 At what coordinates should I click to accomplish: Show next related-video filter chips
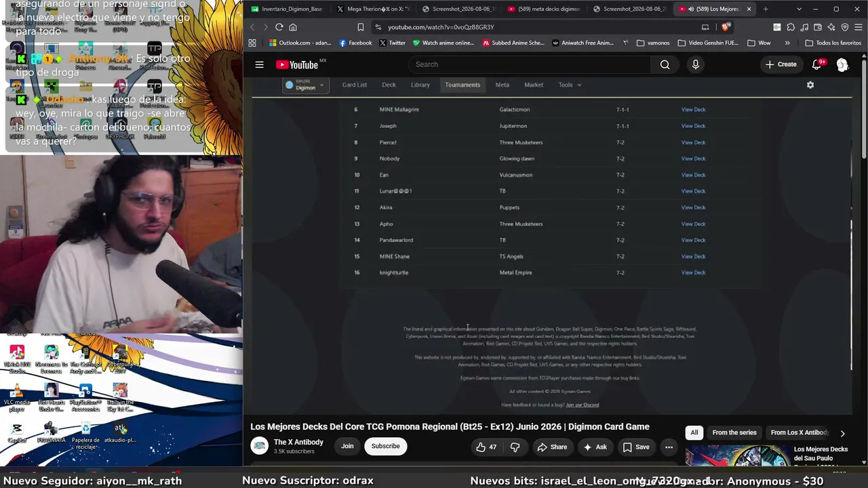pyautogui.click(x=842, y=433)
